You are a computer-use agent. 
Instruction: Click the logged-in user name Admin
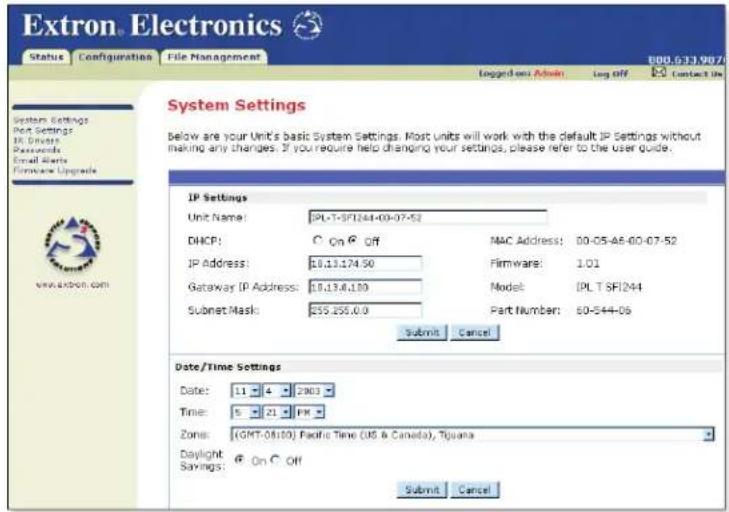(549, 73)
